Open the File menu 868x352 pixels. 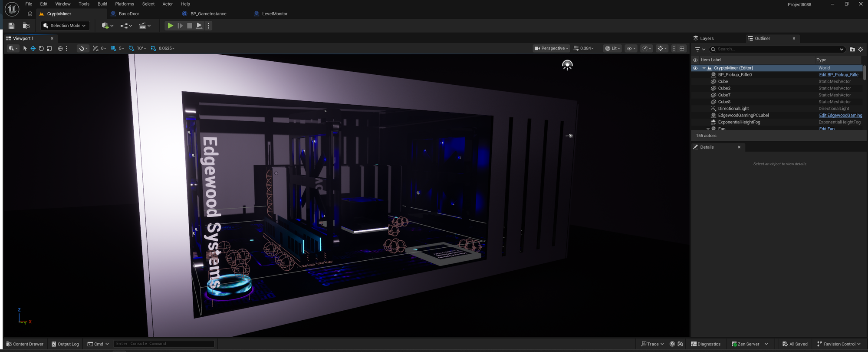pyautogui.click(x=29, y=4)
